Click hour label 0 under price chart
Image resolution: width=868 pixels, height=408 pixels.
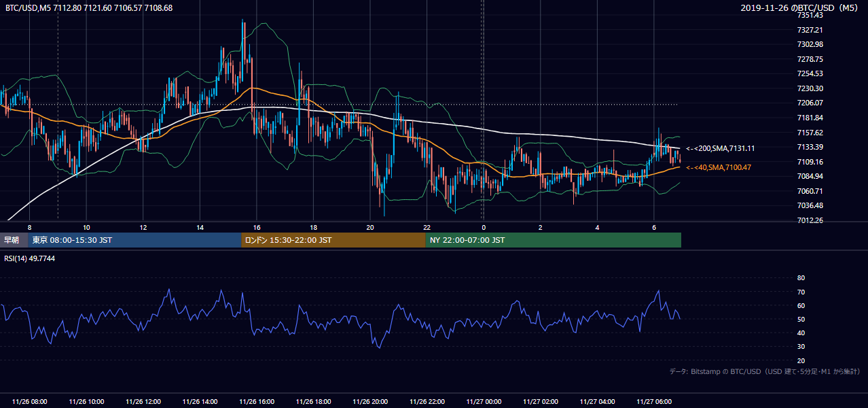point(484,227)
